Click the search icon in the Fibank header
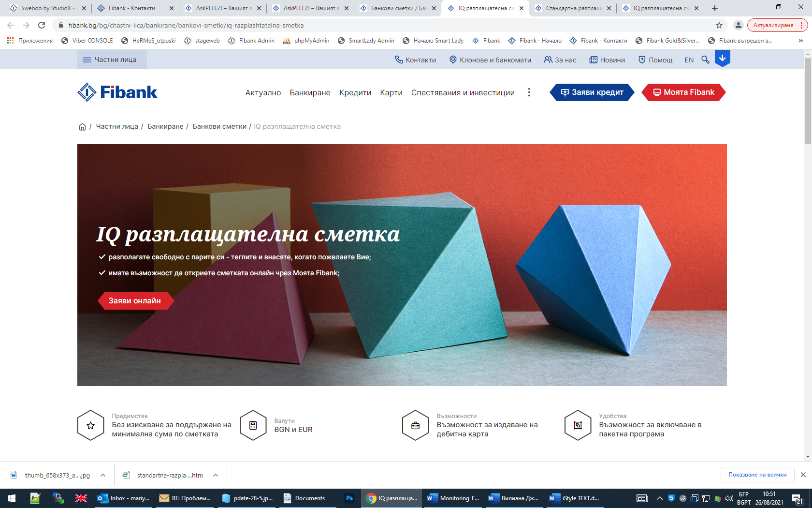812x508 pixels. pos(705,60)
